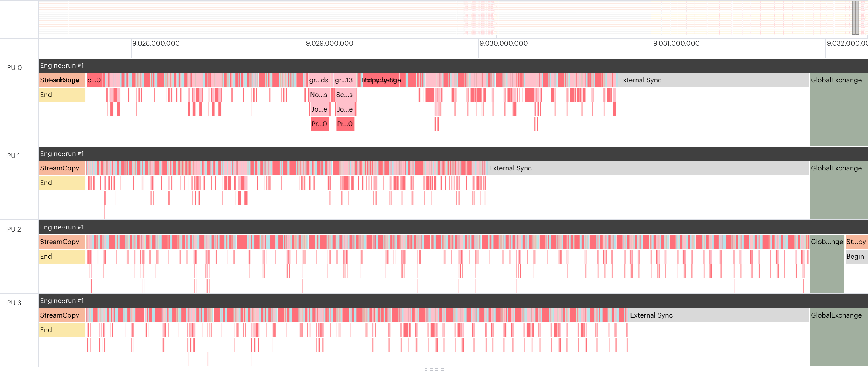Click the dotted resize handle at the bottom

(434, 369)
